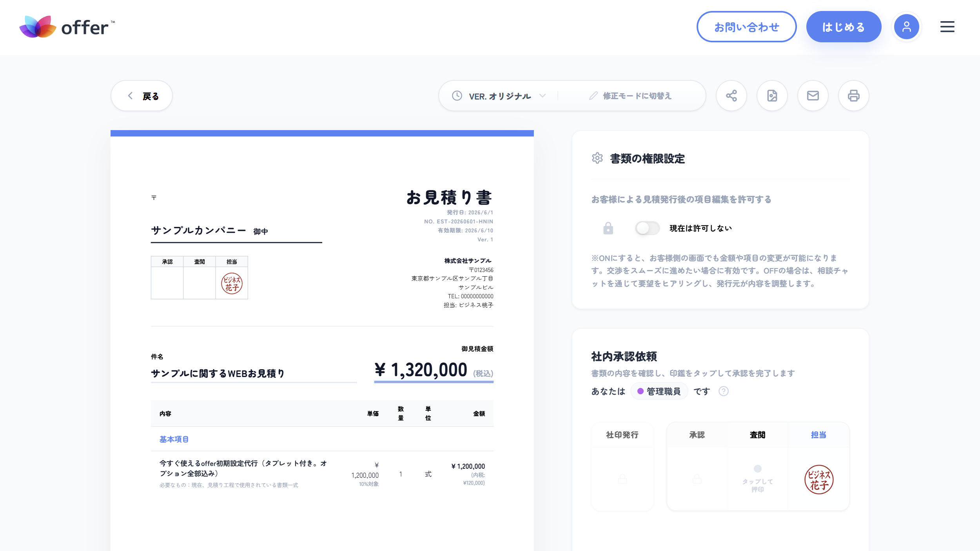Click the 10%対象 tax label
Viewport: 980px width, 551px height.
click(x=368, y=484)
